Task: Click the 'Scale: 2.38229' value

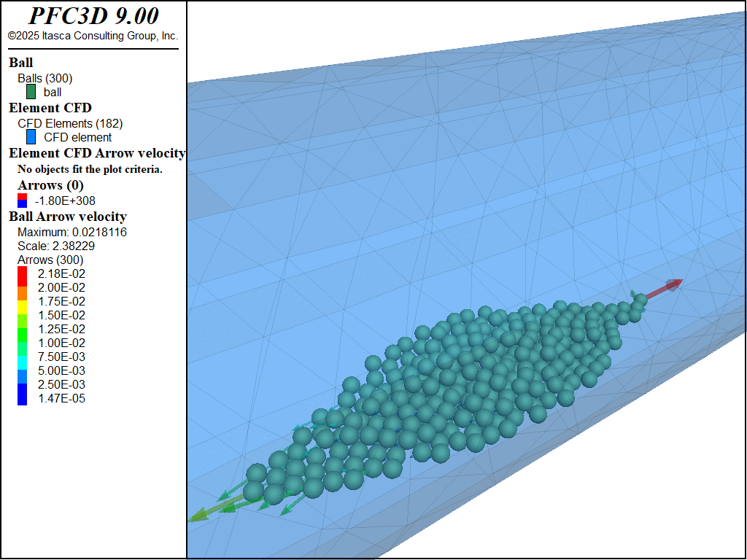Action: pos(55,246)
